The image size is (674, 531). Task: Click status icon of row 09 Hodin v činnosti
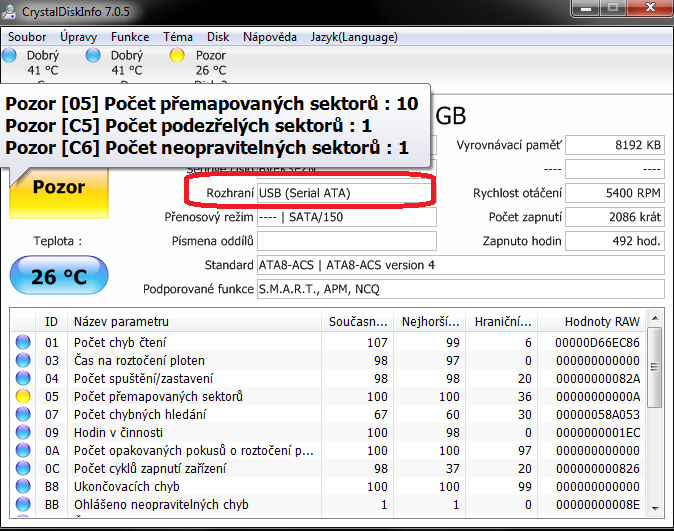[23, 433]
